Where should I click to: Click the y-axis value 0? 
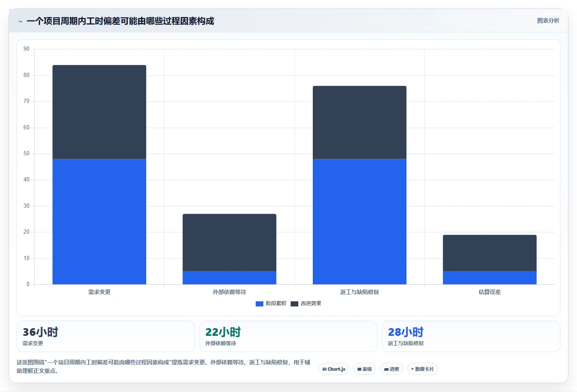[28, 284]
